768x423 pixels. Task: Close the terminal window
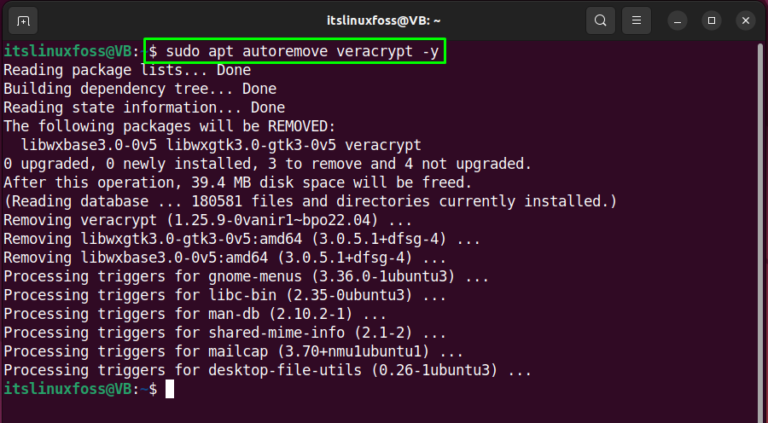coord(745,21)
